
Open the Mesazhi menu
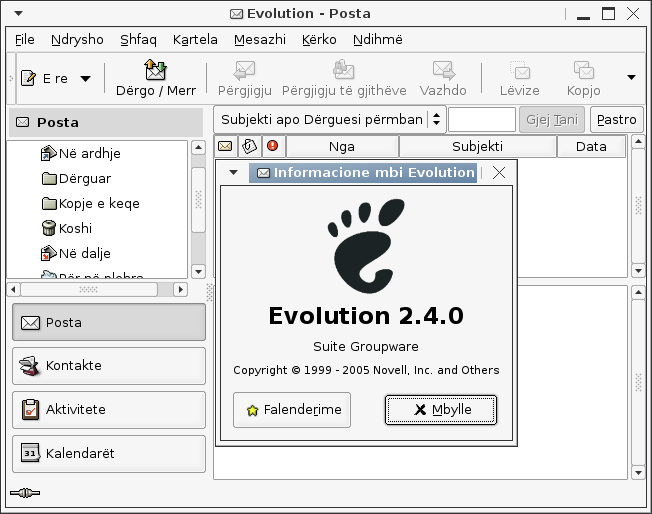point(259,40)
